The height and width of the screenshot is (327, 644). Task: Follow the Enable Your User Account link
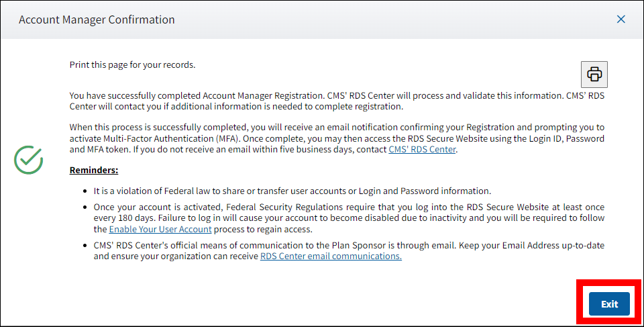pyautogui.click(x=160, y=229)
